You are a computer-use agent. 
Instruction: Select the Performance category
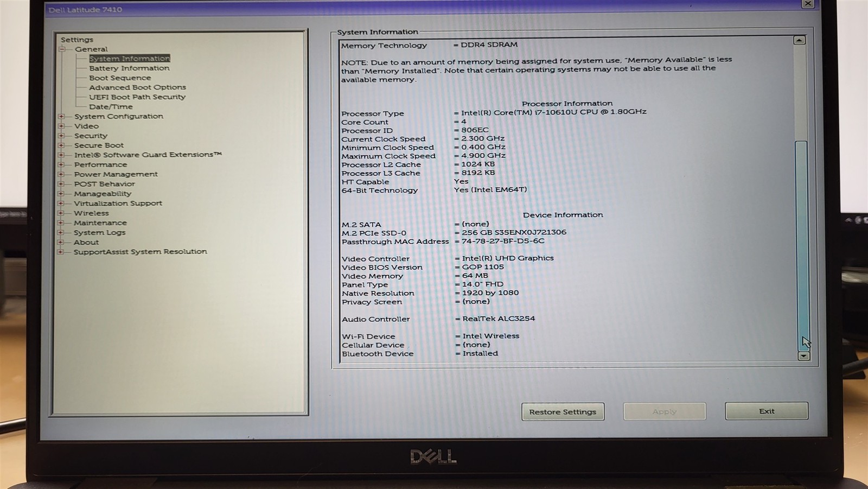100,165
